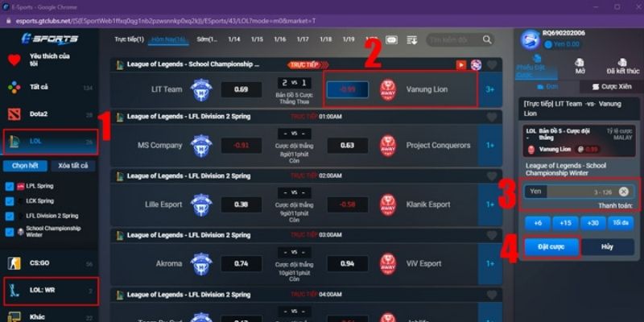Set stake to Tối đa maximum
This screenshot has height=322, width=644.
point(621,224)
